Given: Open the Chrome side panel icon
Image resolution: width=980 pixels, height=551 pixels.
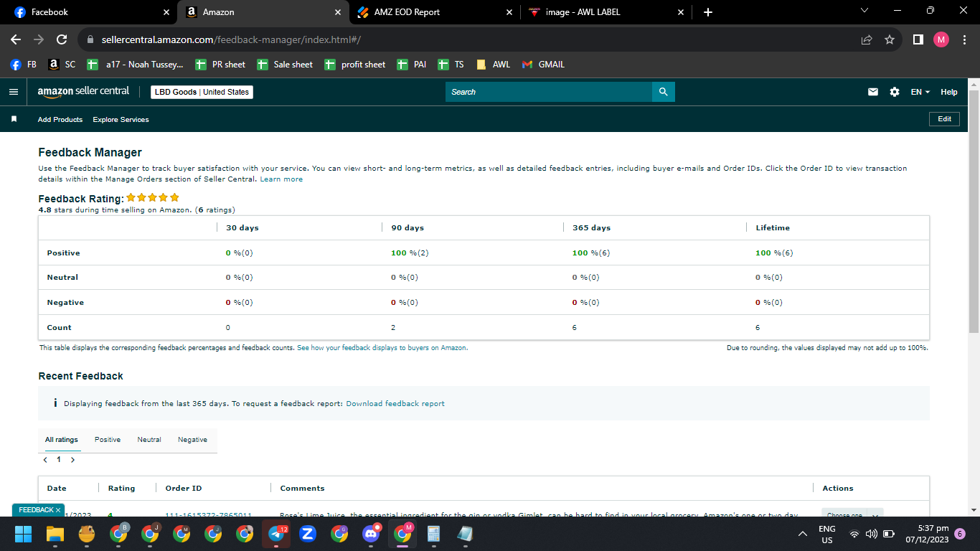Looking at the screenshot, I should 918,39.
